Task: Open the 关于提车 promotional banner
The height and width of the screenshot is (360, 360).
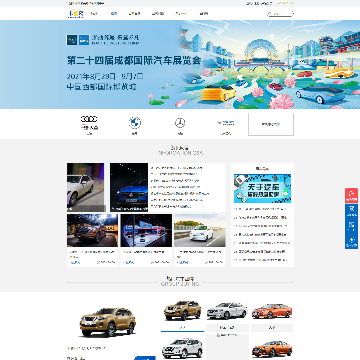Action: point(262,188)
